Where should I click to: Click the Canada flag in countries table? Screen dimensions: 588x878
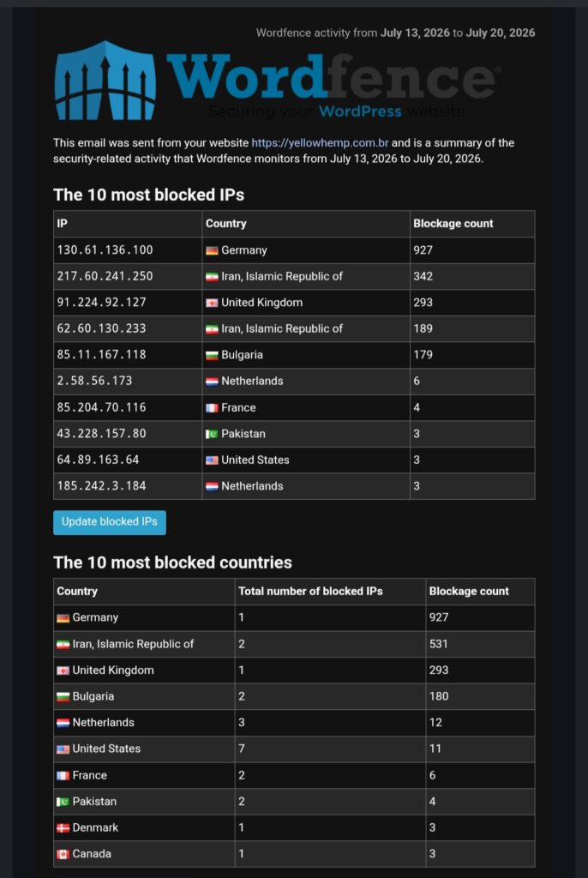tap(63, 854)
